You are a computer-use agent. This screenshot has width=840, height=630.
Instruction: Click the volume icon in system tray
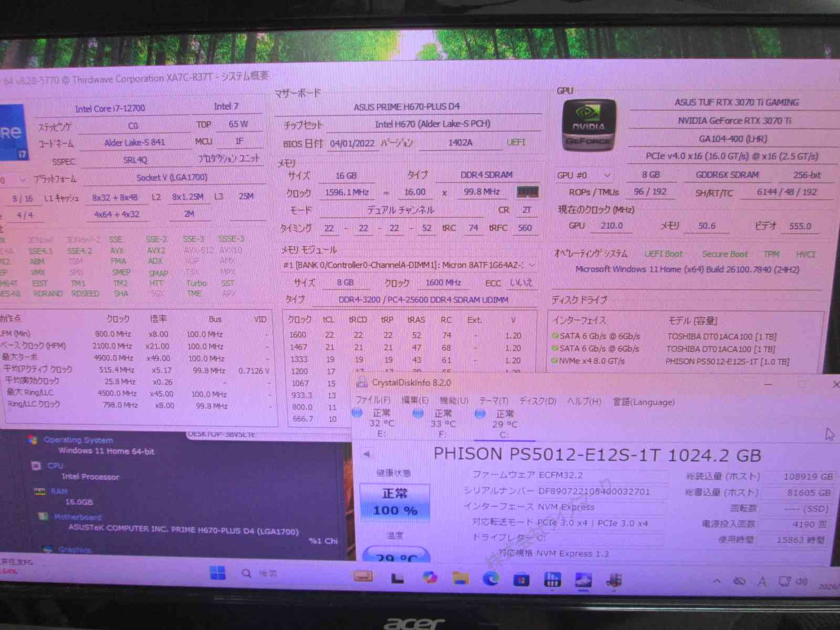pyautogui.click(x=801, y=581)
